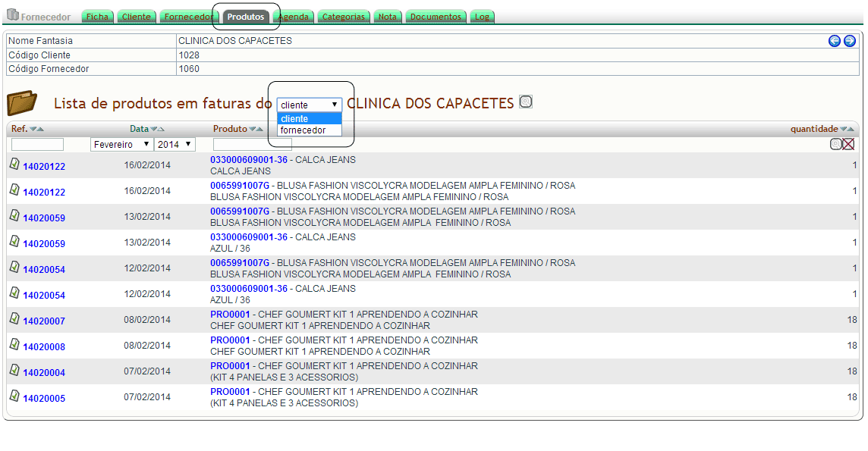868x451 pixels.
Task: Open document icon beside invoice 14020004
Action: pyautogui.click(x=14, y=371)
